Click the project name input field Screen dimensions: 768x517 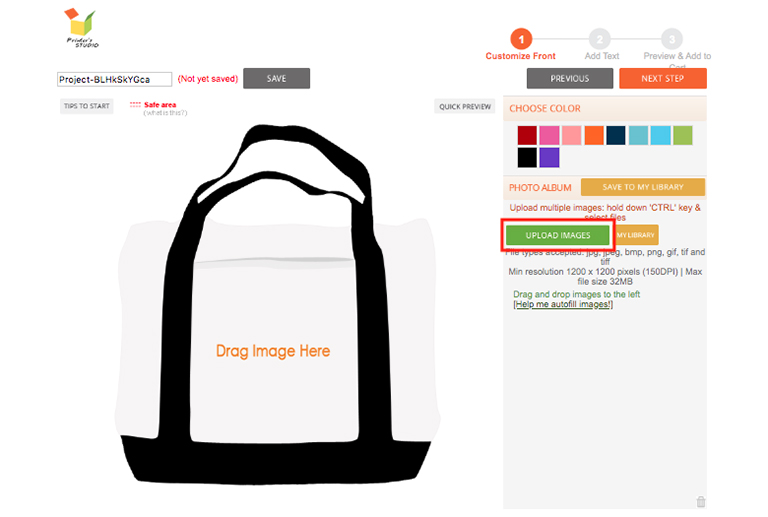[x=114, y=79]
